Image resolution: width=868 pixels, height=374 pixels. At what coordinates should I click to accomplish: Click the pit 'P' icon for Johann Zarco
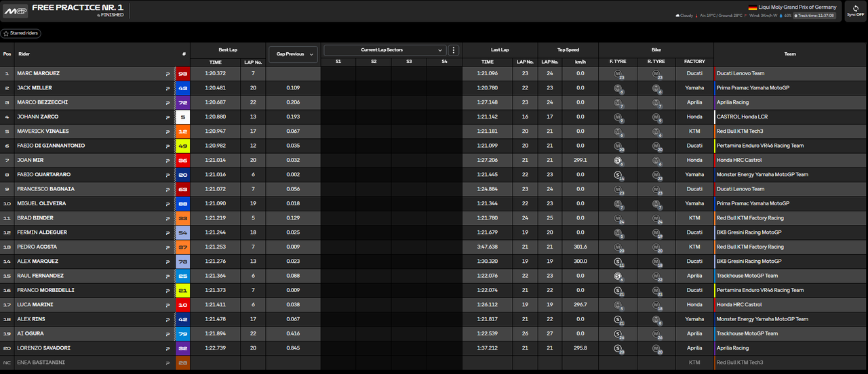[x=167, y=117]
